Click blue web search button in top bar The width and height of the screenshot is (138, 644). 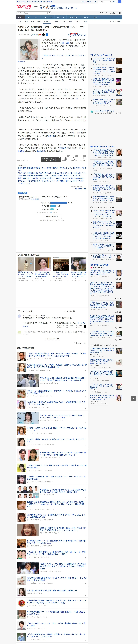(120, 2)
